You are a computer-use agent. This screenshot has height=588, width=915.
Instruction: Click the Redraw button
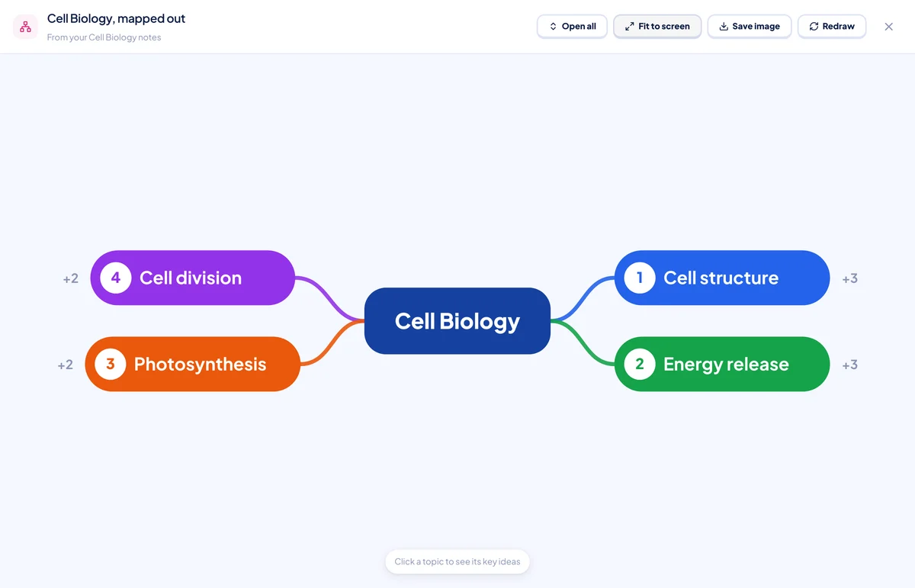click(832, 27)
